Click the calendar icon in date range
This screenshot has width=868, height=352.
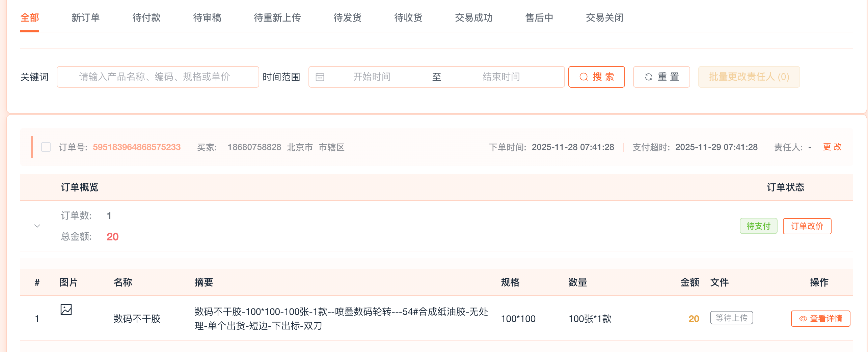(320, 77)
